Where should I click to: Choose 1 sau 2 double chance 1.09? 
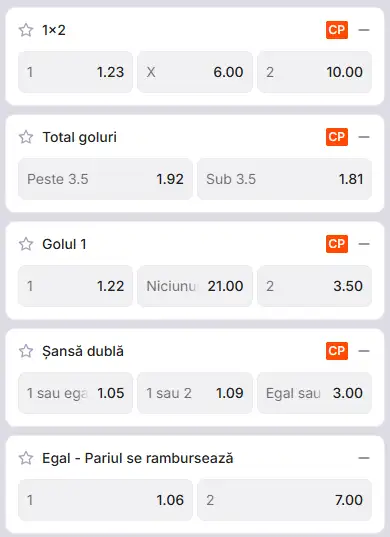click(x=195, y=393)
